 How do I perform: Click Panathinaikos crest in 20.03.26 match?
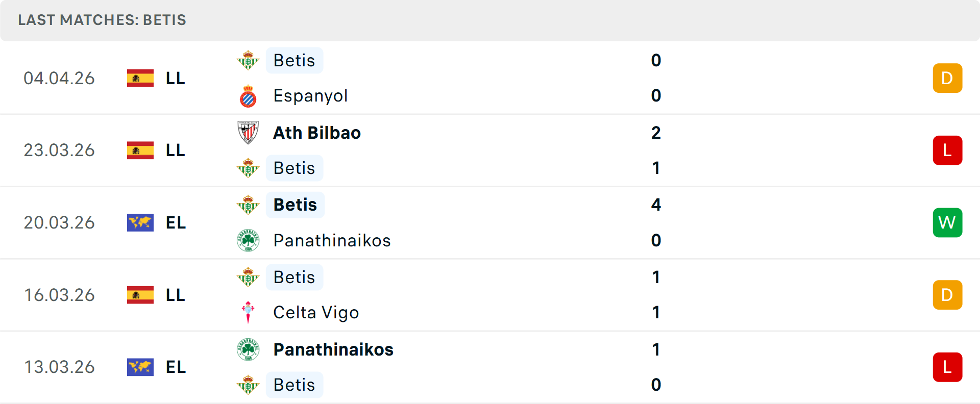248,240
